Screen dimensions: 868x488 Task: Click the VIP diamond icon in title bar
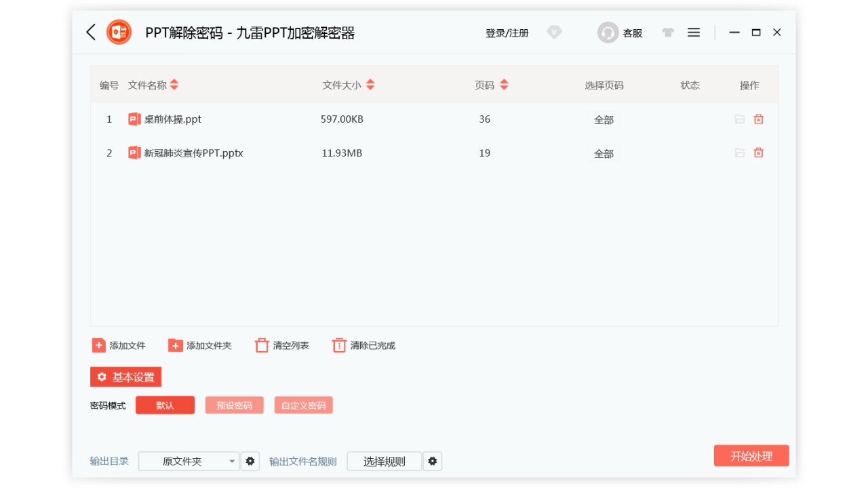click(554, 32)
